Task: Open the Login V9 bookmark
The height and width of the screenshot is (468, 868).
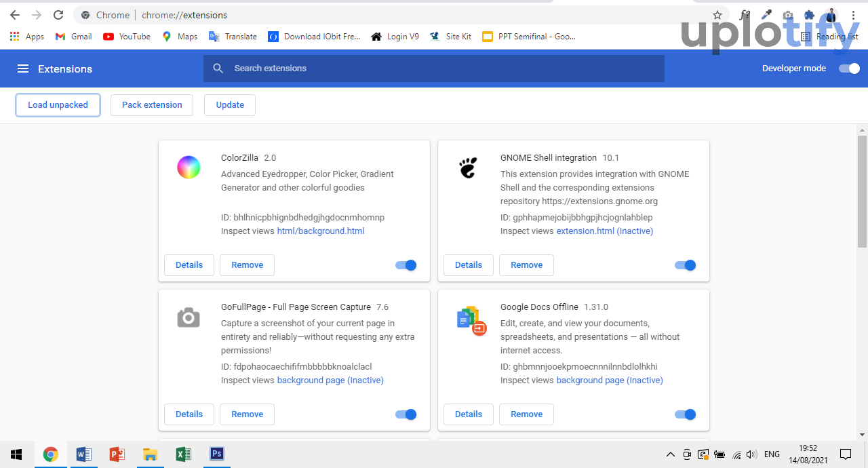Action: point(395,37)
